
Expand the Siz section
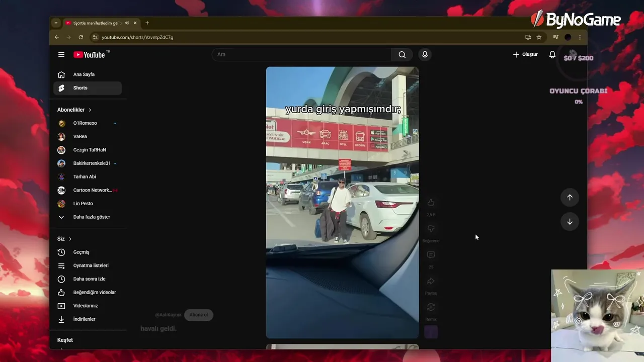(64, 239)
